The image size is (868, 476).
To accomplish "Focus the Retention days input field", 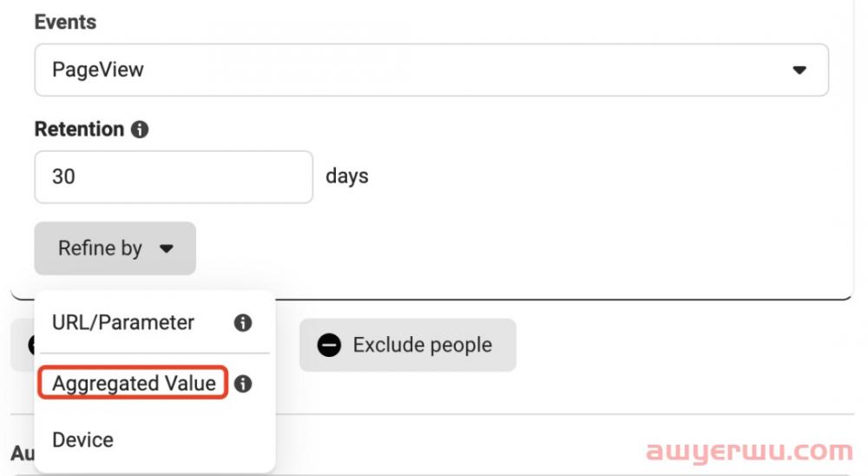I will 173,177.
